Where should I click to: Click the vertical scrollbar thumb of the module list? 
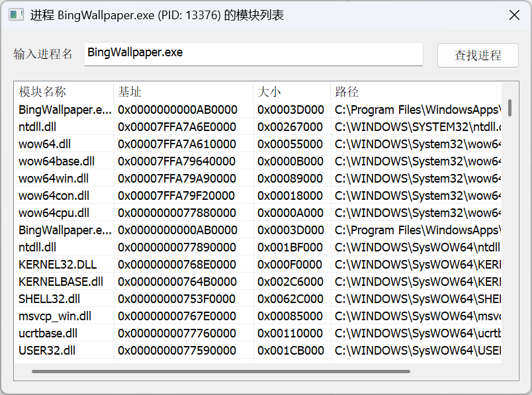[510, 108]
